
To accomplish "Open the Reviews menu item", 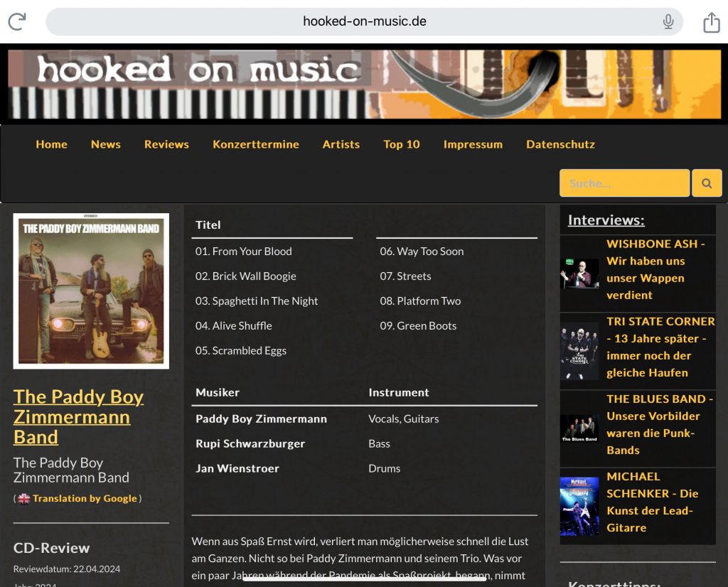I will [x=166, y=144].
